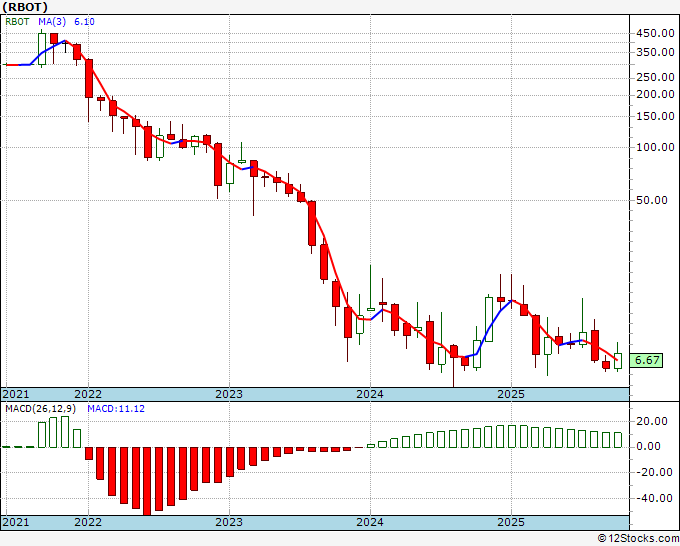Select the RBOT legend label
Image resolution: width=680 pixels, height=546 pixels.
coord(17,22)
